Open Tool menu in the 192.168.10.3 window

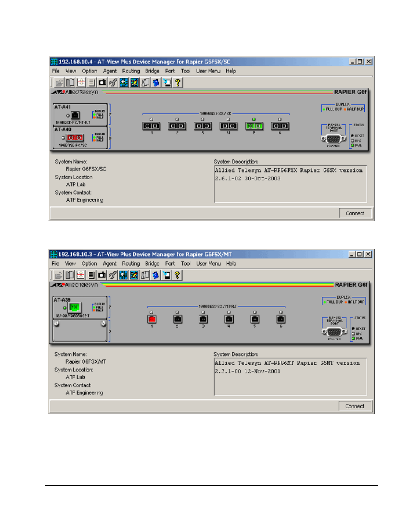(186, 264)
